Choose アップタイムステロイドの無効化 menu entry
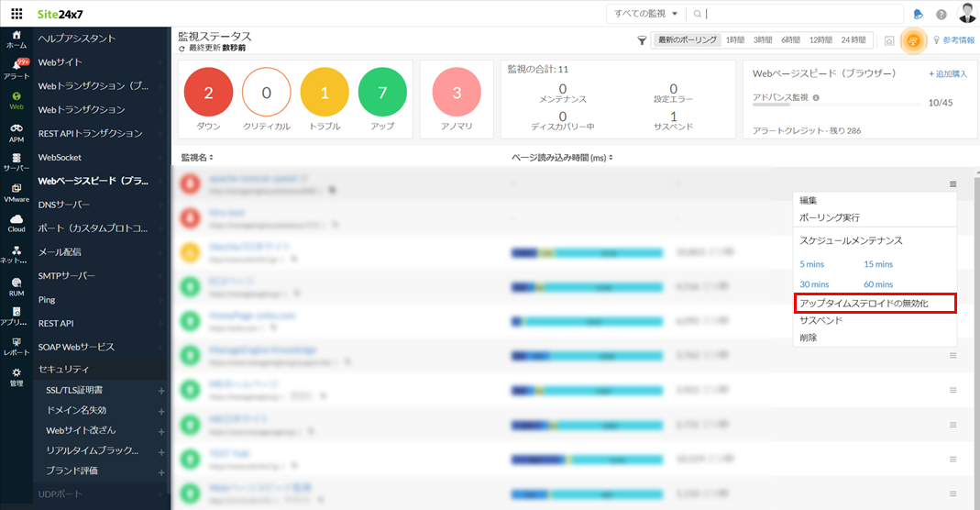 click(x=875, y=303)
